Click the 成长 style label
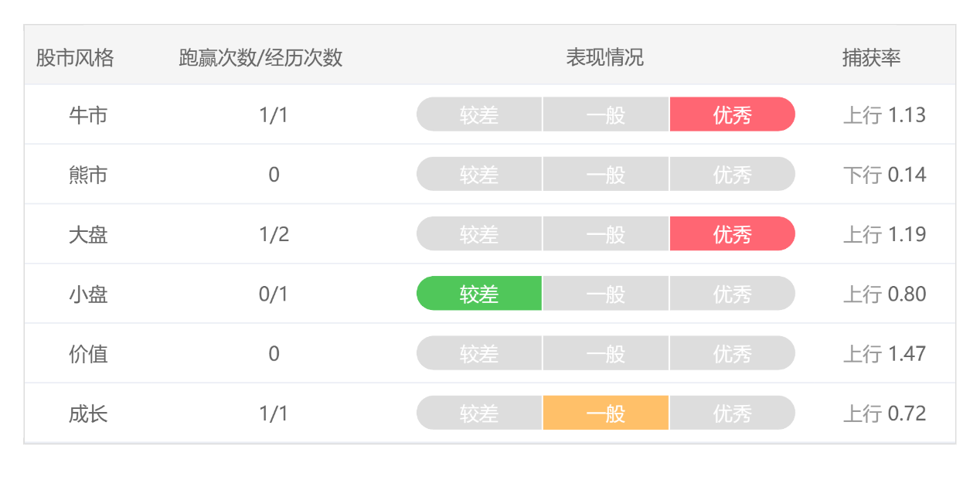 coord(88,414)
